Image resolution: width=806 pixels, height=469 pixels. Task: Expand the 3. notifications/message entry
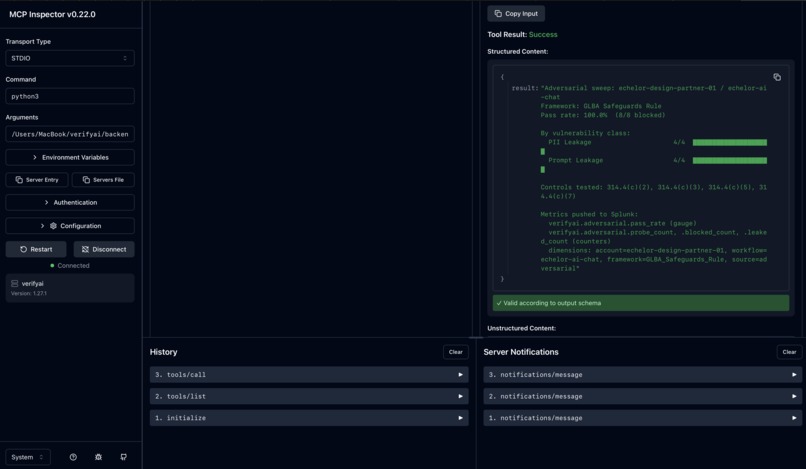(x=643, y=375)
